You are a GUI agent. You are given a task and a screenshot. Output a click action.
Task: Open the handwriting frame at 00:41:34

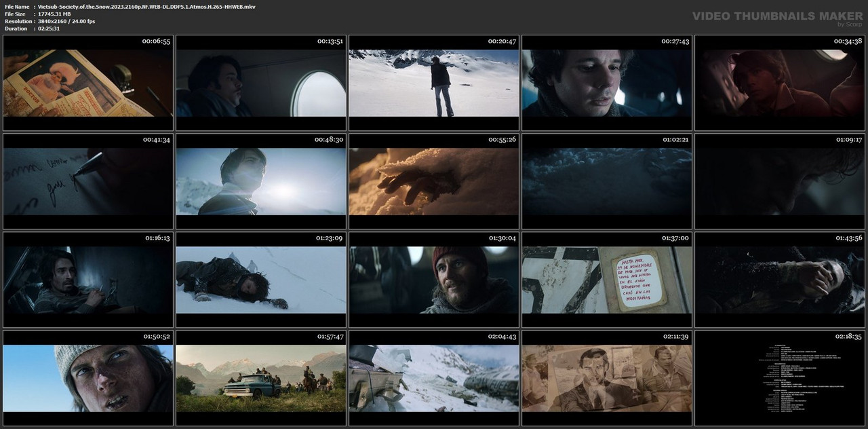pyautogui.click(x=88, y=181)
